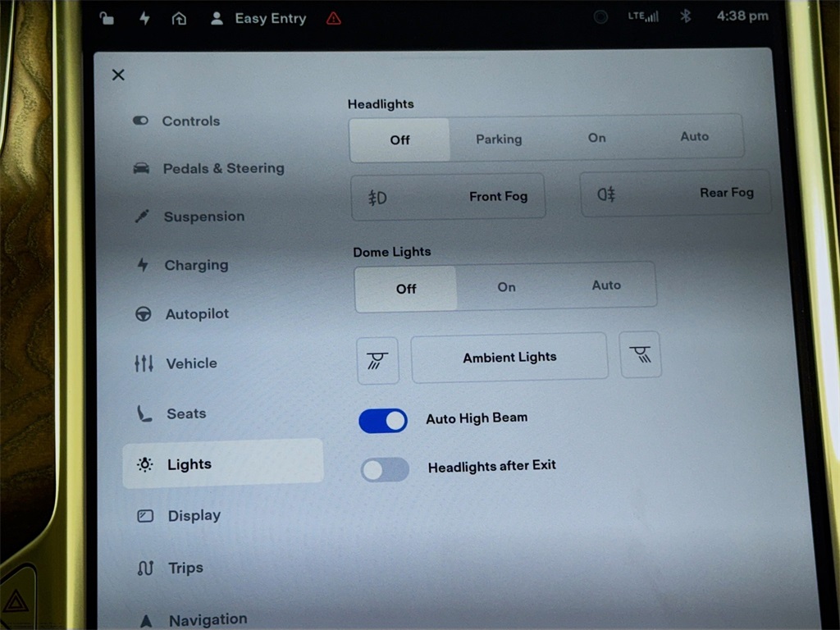The image size is (840, 630).
Task: Open the Autopilot settings menu
Action: tap(197, 314)
